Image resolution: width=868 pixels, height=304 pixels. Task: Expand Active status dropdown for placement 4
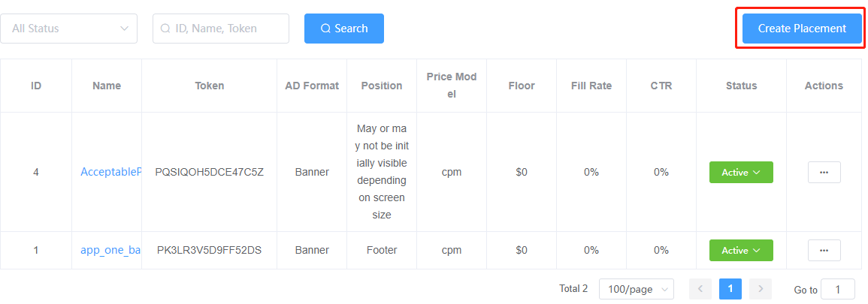(x=741, y=173)
